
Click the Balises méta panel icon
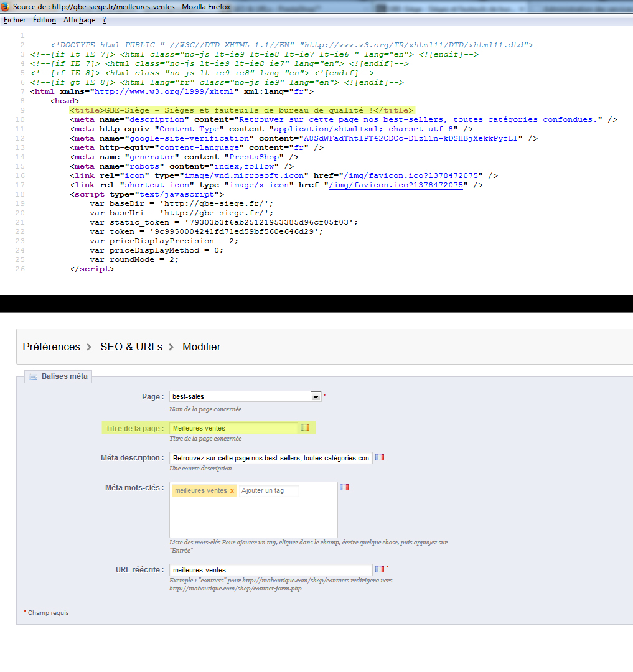tap(33, 376)
